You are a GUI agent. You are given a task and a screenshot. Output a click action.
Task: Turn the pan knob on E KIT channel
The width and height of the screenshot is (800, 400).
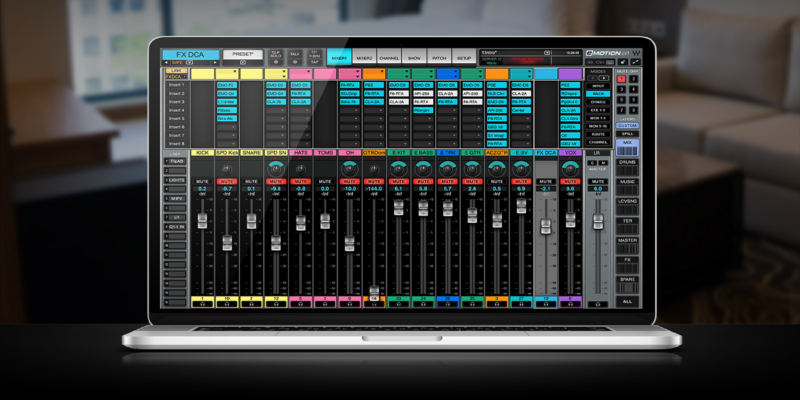pyautogui.click(x=398, y=169)
